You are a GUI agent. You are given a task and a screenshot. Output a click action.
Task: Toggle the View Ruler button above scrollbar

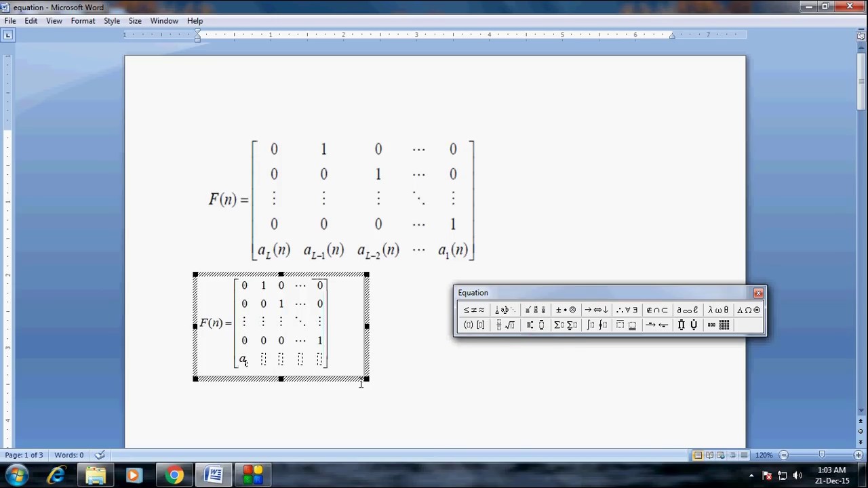861,36
